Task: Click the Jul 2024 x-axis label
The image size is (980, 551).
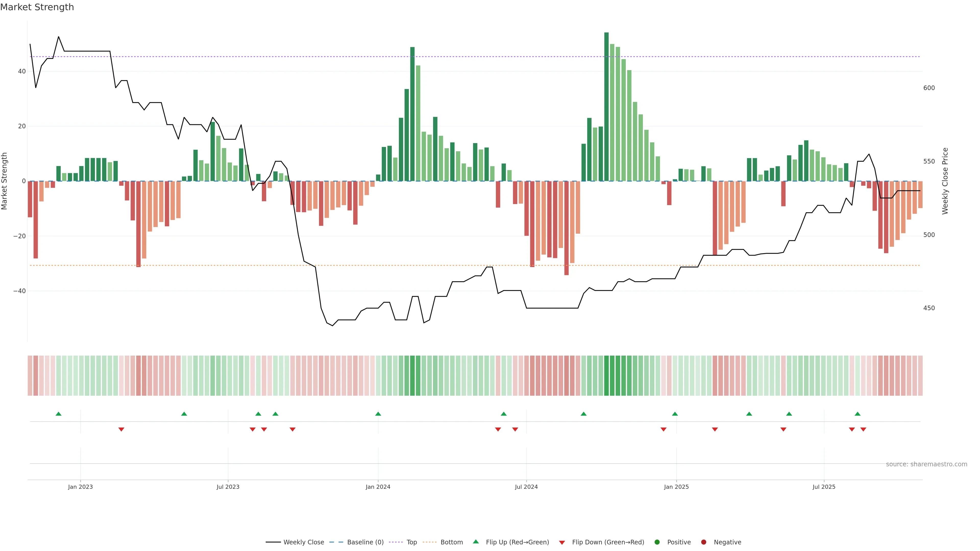Action: [526, 487]
